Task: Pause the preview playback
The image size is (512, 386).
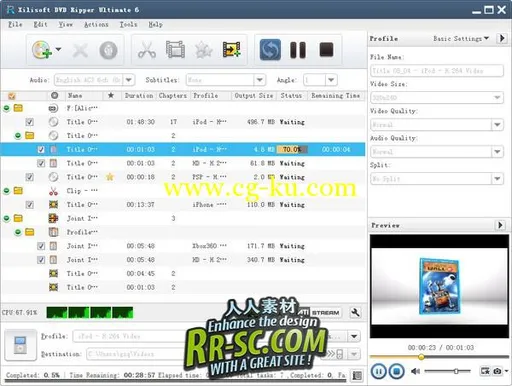Action: [x=378, y=371]
